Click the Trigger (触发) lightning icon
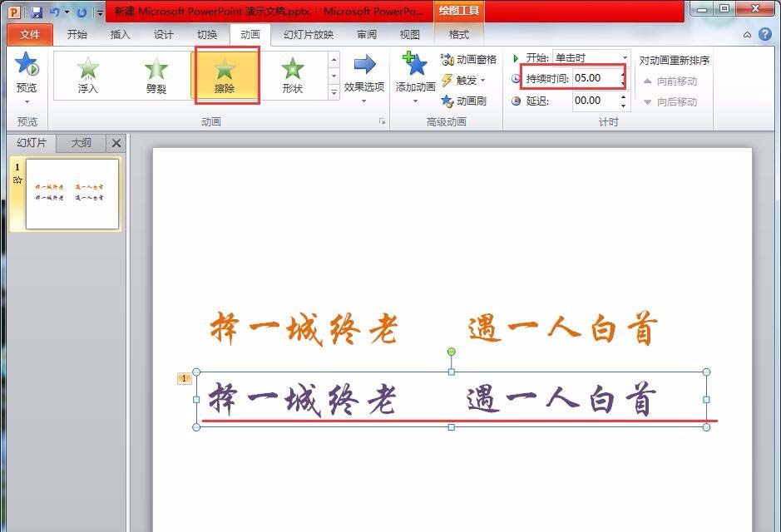This screenshot has width=781, height=532. point(447,80)
